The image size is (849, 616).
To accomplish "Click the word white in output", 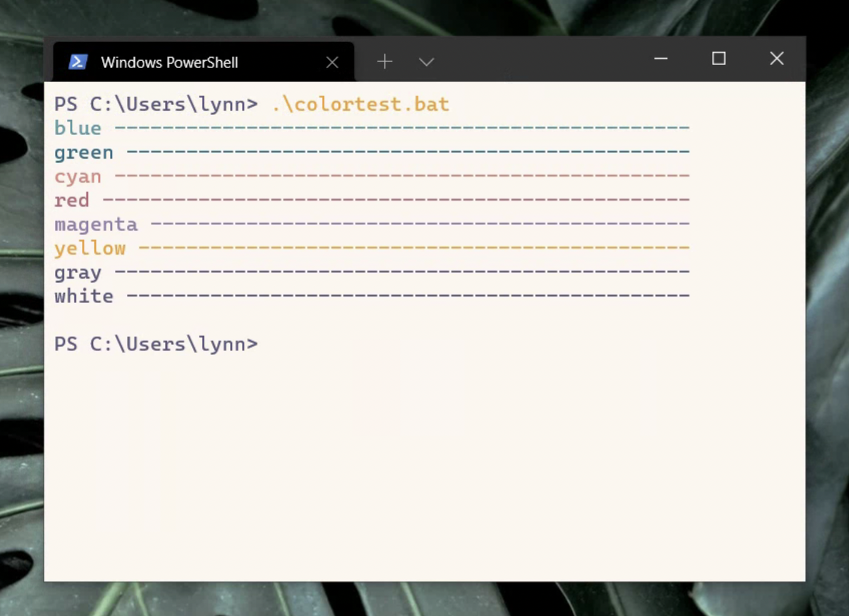I will 84,296.
